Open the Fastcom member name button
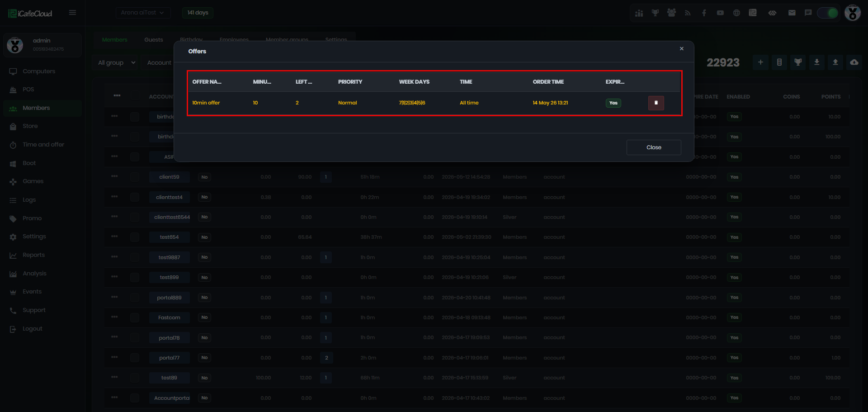868x412 pixels. [169, 317]
